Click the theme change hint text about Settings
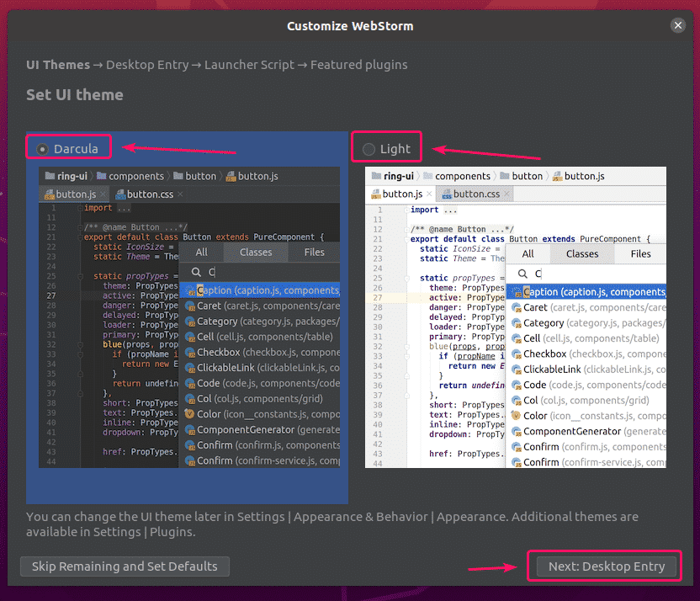 332,524
